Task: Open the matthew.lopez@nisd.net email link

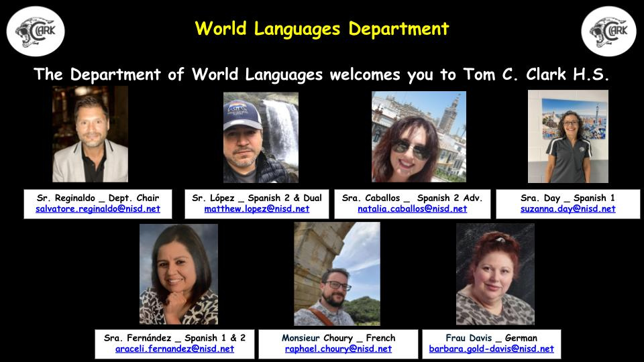Action: [x=257, y=209]
